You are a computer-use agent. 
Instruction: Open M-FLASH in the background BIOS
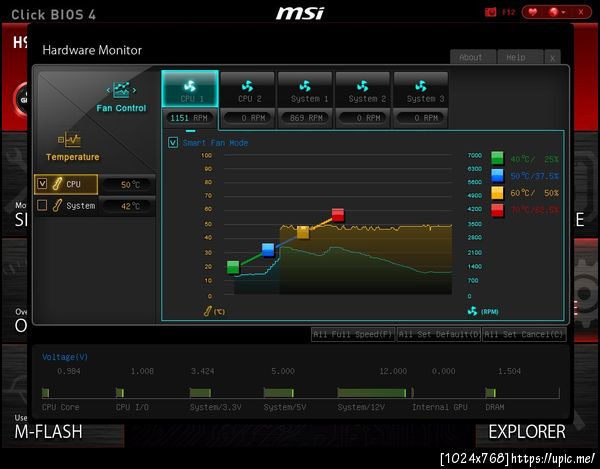(x=48, y=432)
